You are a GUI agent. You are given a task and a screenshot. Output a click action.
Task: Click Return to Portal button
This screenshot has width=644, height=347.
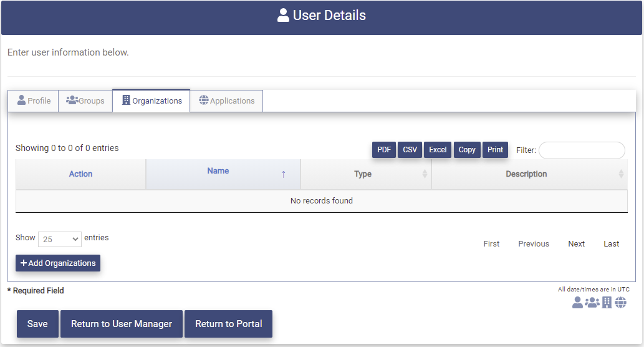click(228, 324)
